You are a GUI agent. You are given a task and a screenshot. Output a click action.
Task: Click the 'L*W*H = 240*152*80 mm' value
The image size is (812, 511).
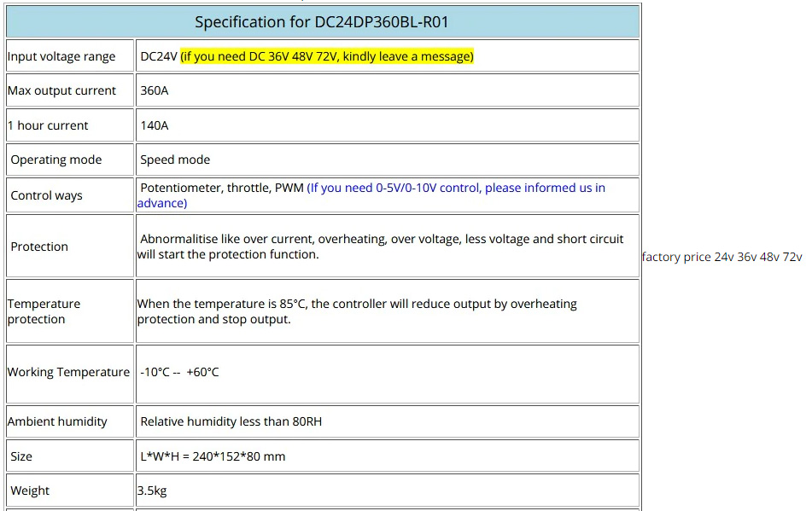coord(213,456)
